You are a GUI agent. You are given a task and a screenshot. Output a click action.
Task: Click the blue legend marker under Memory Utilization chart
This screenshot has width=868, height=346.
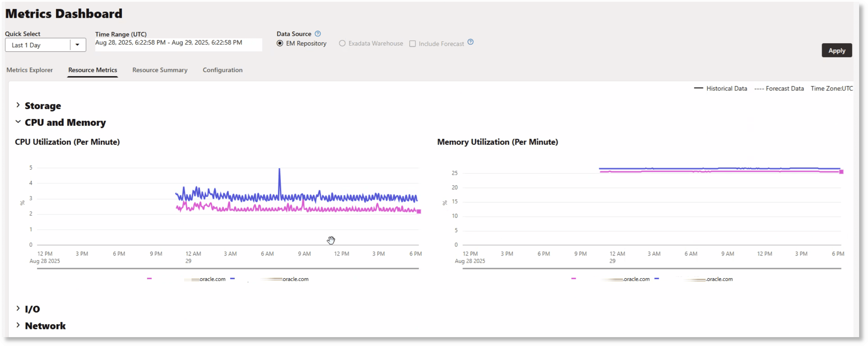pos(657,279)
